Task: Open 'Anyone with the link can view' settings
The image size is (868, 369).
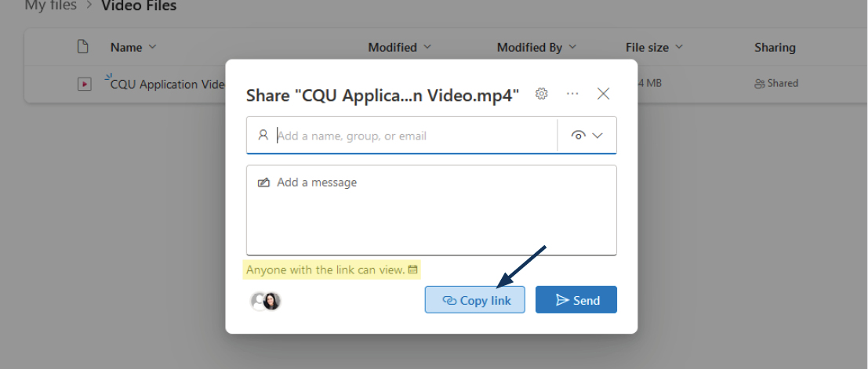Action: tap(325, 270)
